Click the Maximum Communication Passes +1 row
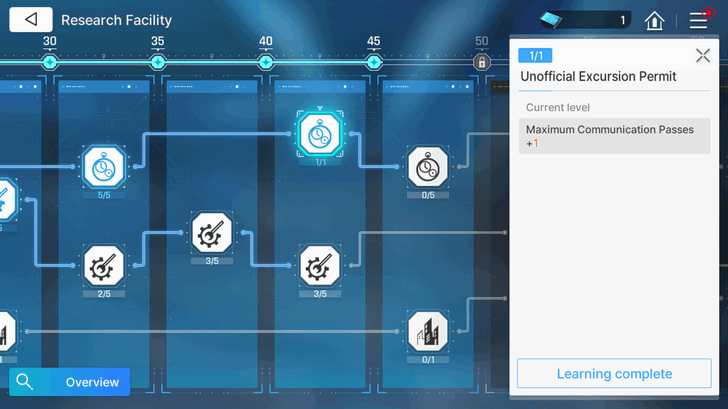 pos(614,136)
